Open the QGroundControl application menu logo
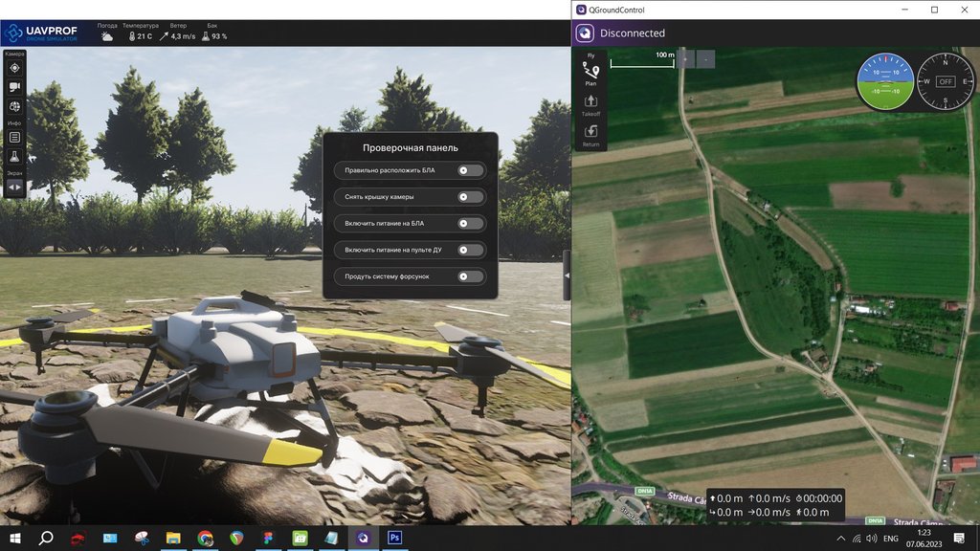980x551 pixels. (585, 33)
